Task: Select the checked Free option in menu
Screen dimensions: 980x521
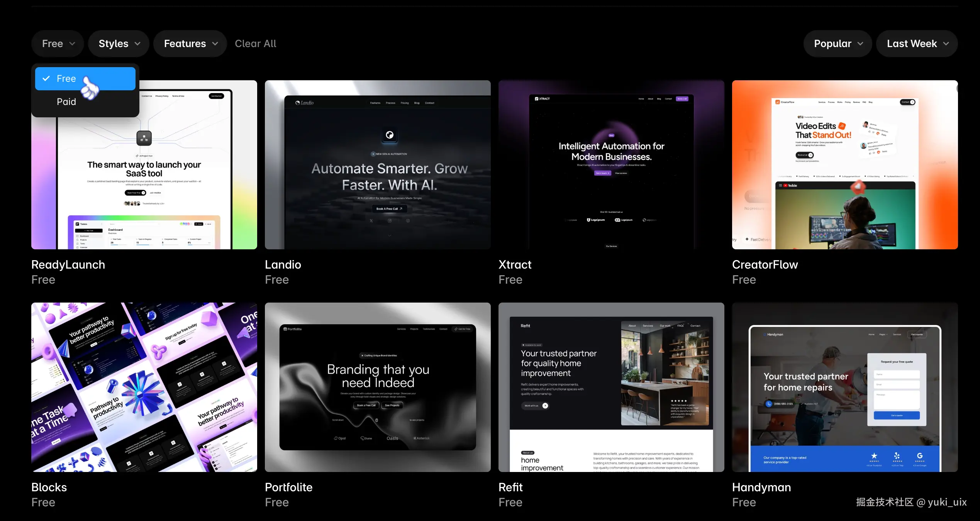Action: pyautogui.click(x=85, y=79)
